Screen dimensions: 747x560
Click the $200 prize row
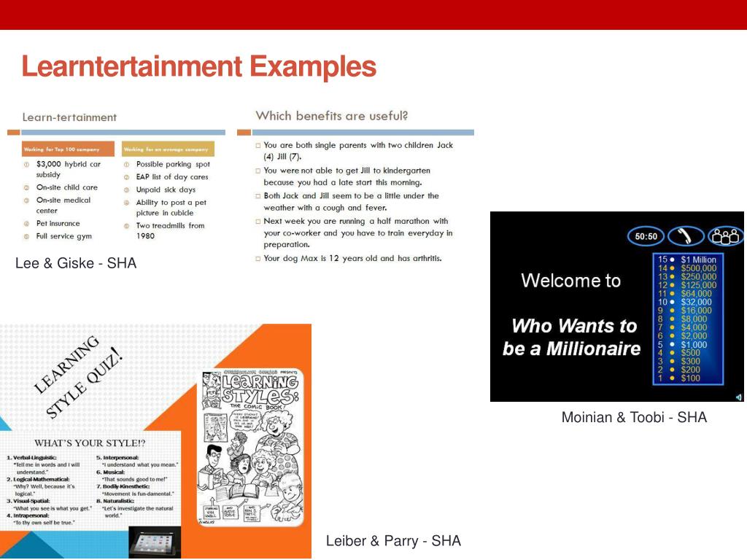[679, 370]
